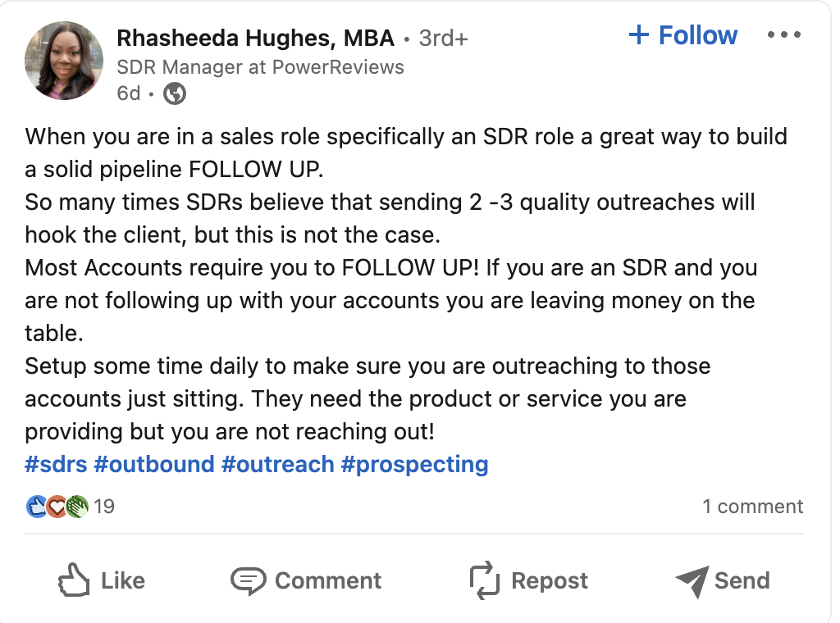Click the 6d post timestamp
The image size is (840, 623).
point(129,93)
